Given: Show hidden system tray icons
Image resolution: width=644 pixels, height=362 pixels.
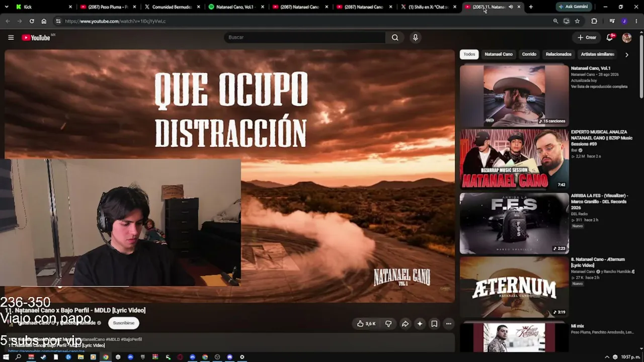Looking at the screenshot, I should [606, 357].
